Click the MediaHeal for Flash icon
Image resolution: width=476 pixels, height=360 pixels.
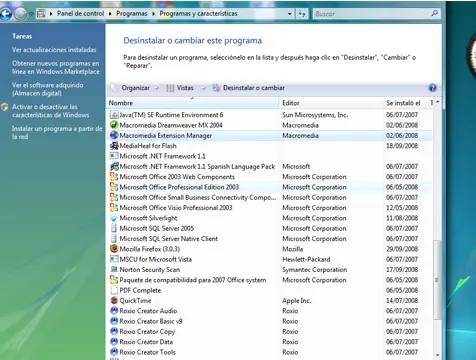(114, 146)
